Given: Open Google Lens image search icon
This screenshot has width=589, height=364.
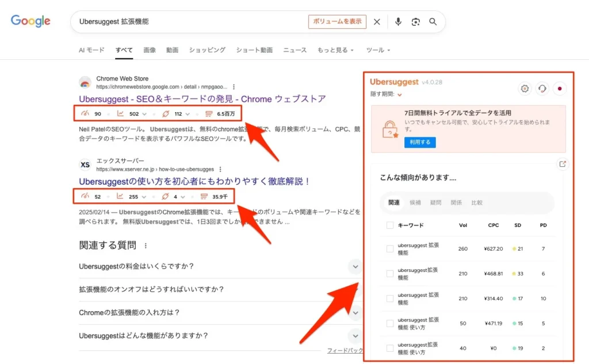Looking at the screenshot, I should 416,22.
